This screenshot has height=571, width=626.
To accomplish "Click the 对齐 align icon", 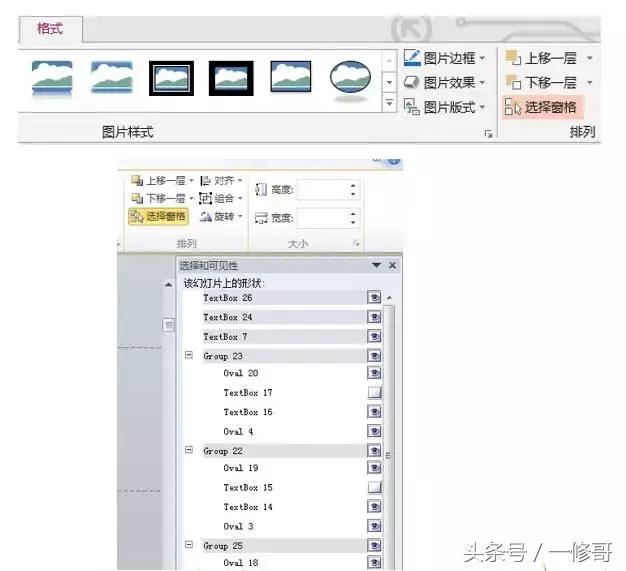I will (x=205, y=181).
